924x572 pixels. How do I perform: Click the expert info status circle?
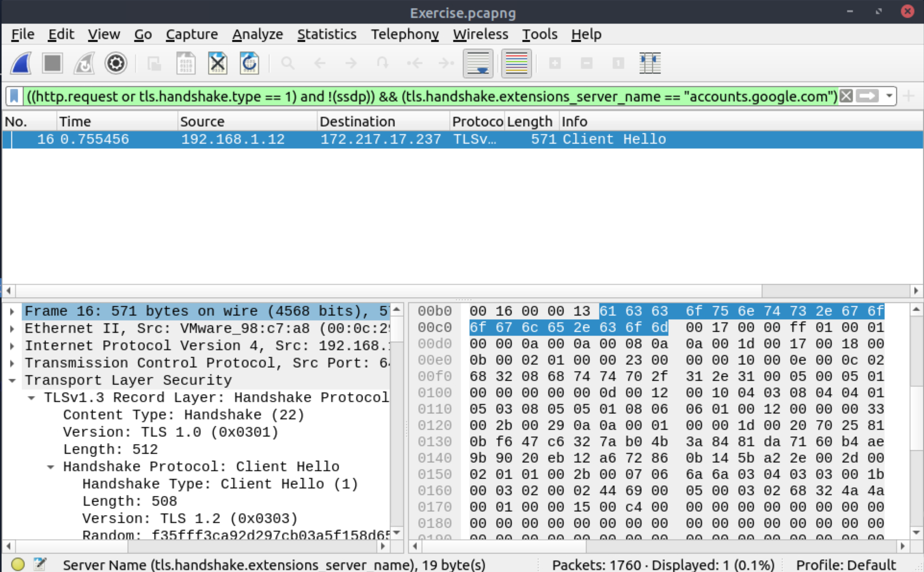18,564
